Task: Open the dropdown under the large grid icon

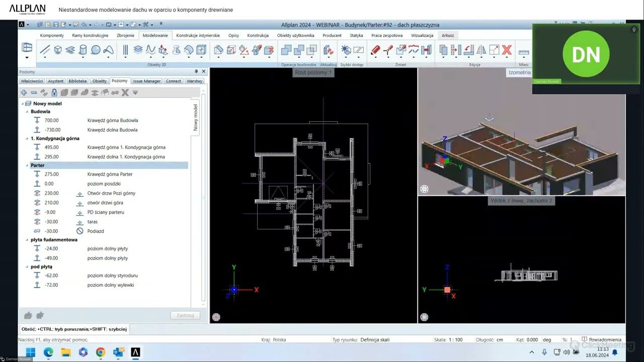Action: (x=27, y=57)
